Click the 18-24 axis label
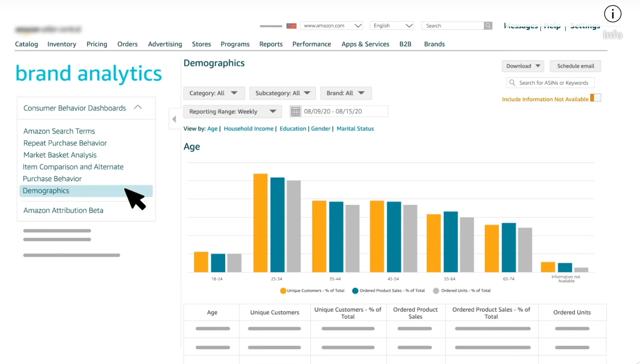Viewport: 640px width, 364px height. (217, 279)
